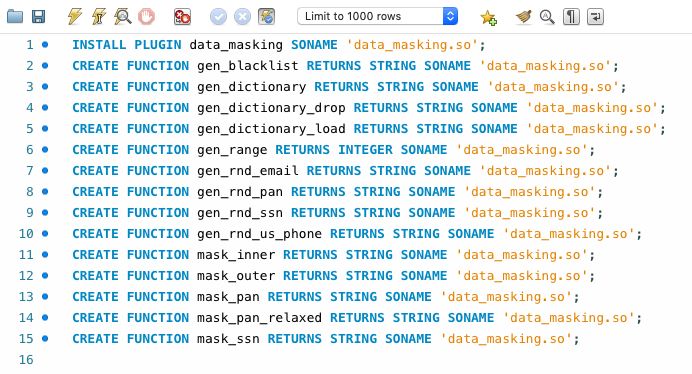Click gen_rnd_us_phone in the editor
Screen dimensions: 692x374
tap(260, 234)
